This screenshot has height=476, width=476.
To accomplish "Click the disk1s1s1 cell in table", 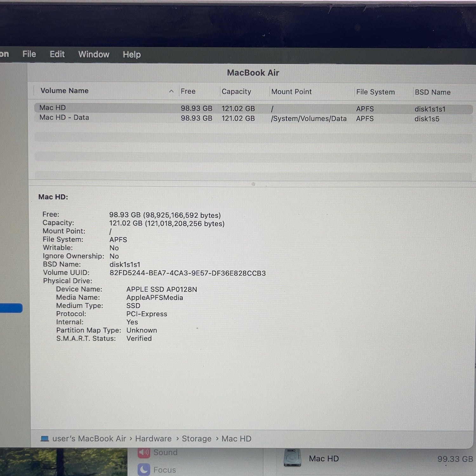I will click(430, 109).
